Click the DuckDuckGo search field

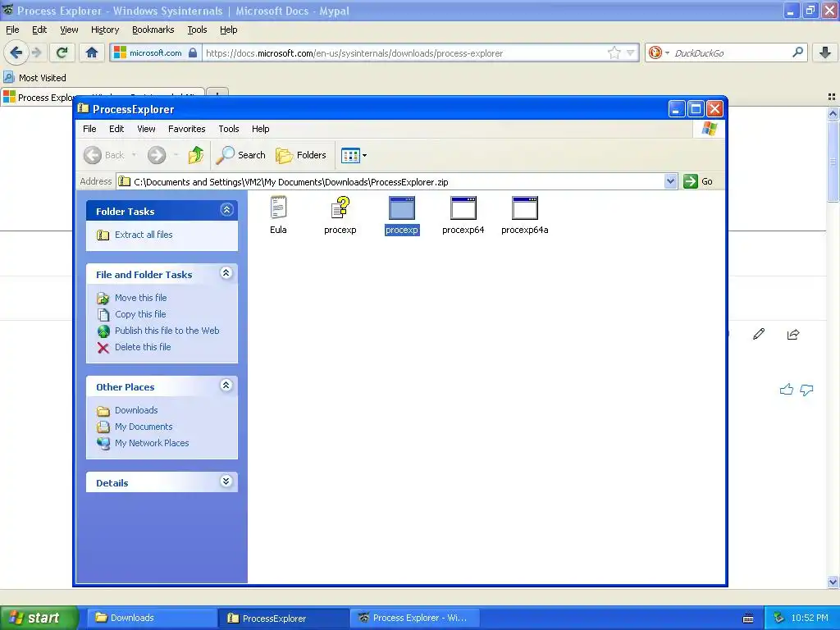731,53
